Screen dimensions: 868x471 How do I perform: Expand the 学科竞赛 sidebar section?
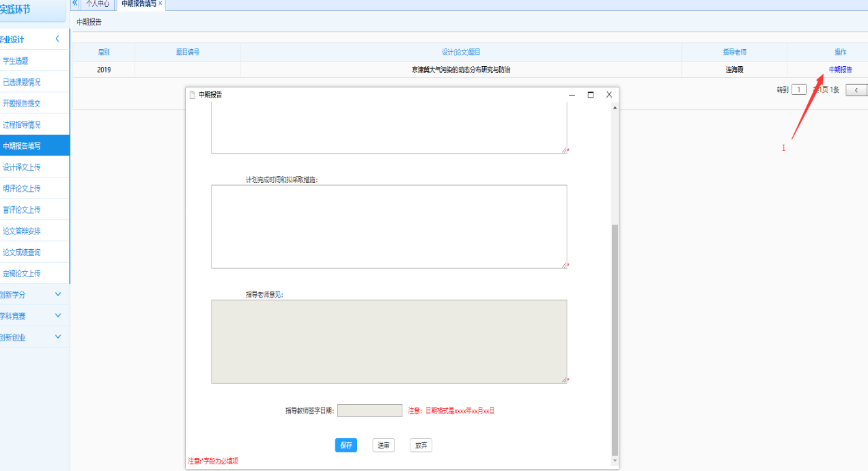click(57, 315)
